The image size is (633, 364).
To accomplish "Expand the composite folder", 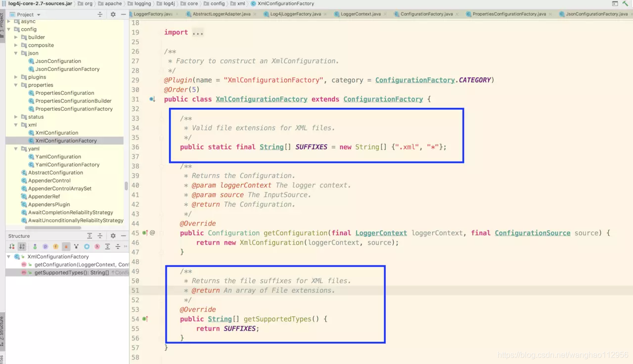I will (16, 45).
